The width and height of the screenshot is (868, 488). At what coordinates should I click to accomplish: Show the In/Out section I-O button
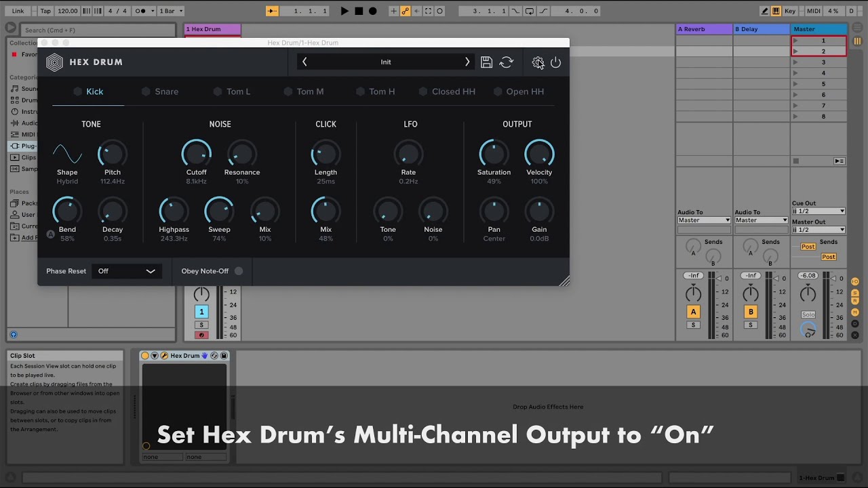[x=855, y=281]
